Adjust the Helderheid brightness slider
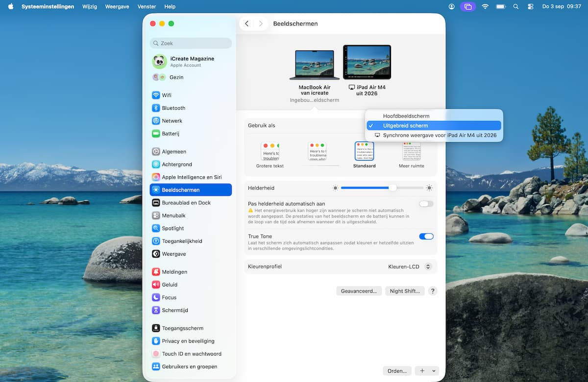 [382, 188]
